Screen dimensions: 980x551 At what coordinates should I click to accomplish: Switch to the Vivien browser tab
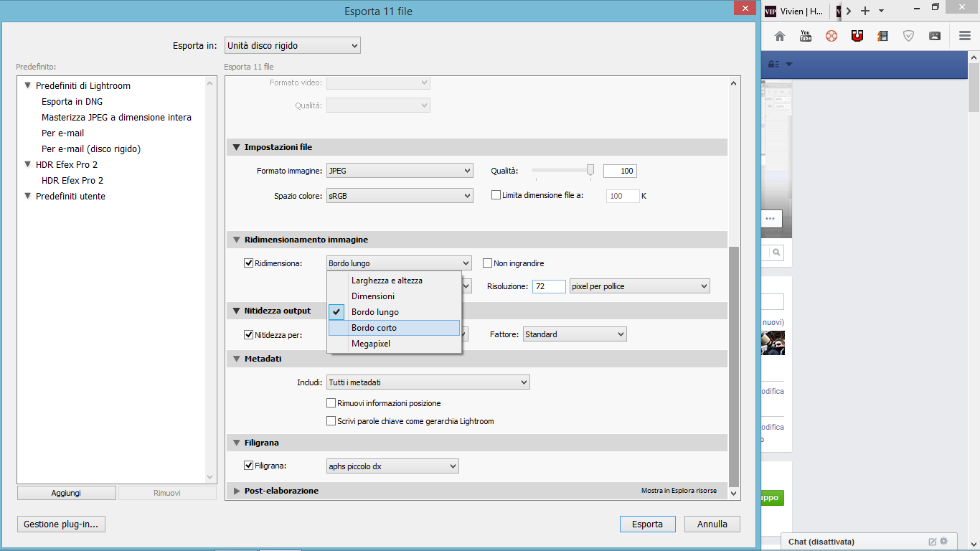tap(795, 11)
